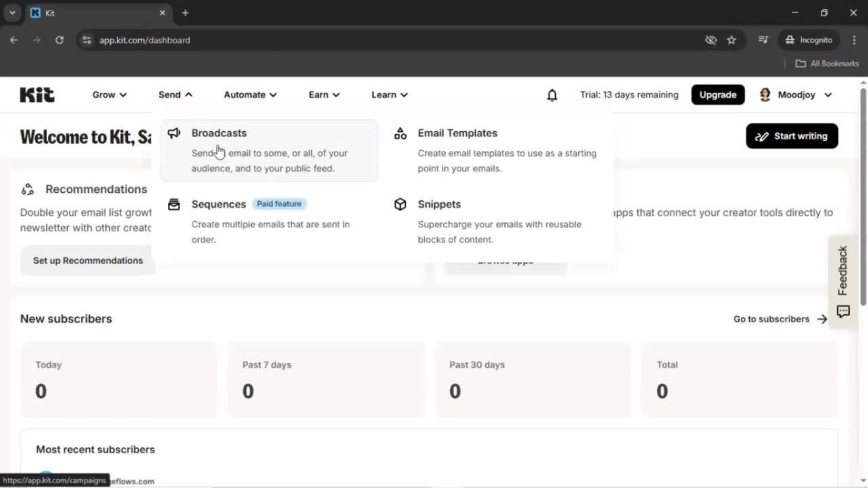Click the bookmark star in the address bar
The height and width of the screenshot is (488, 868).
point(732,40)
